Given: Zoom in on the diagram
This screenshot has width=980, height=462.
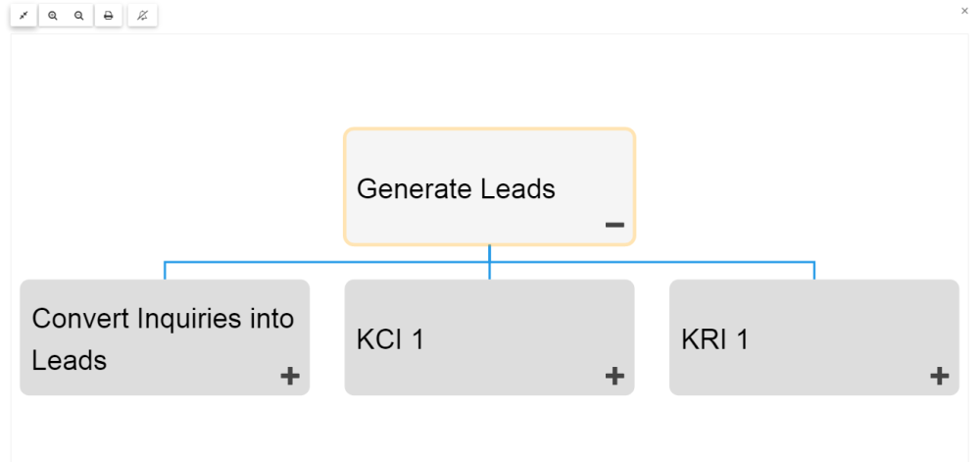Looking at the screenshot, I should click(53, 16).
